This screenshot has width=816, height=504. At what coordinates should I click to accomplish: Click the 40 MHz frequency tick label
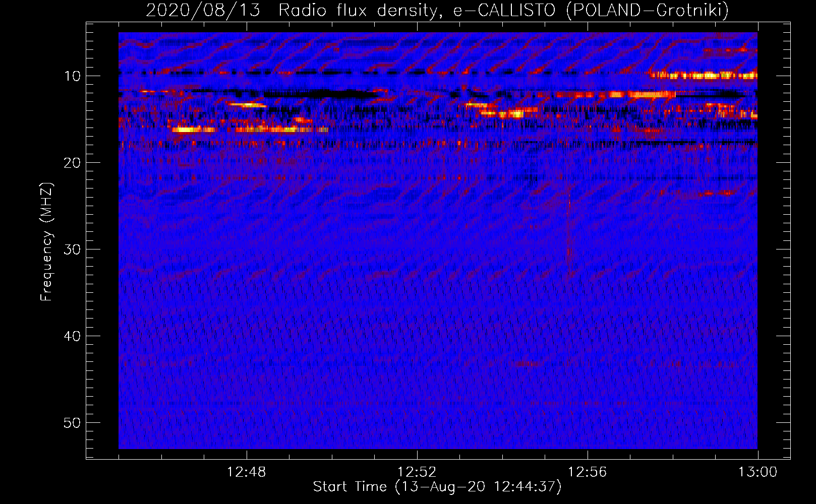(72, 336)
